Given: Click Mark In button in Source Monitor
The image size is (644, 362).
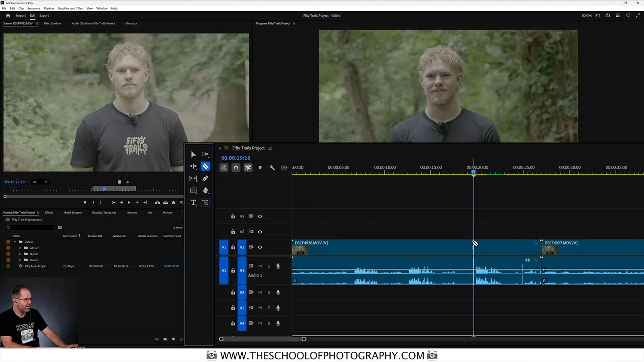Looking at the screenshot, I should pyautogui.click(x=93, y=202).
